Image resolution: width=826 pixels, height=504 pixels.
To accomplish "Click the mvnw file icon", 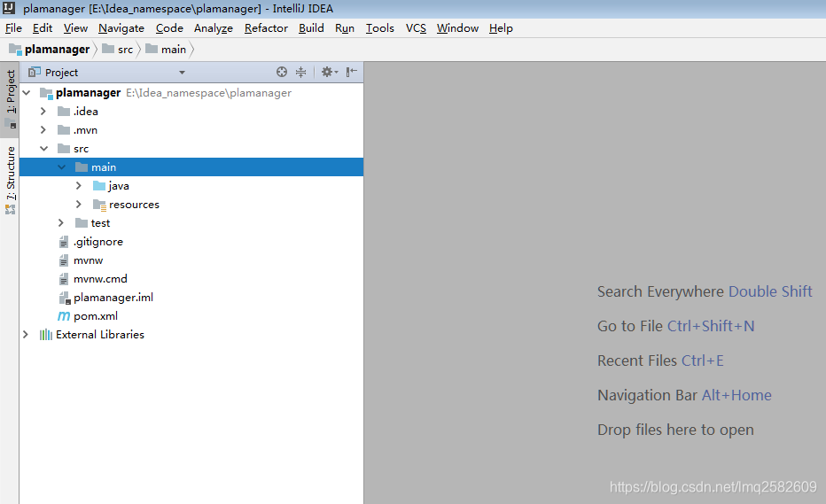I will pos(64,260).
